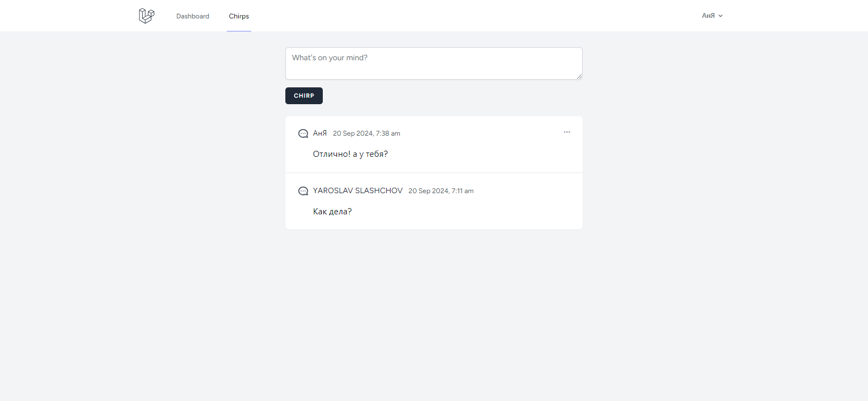868x401 pixels.
Task: Click the speech bubble icon beside Аня's chirp
Action: click(303, 133)
